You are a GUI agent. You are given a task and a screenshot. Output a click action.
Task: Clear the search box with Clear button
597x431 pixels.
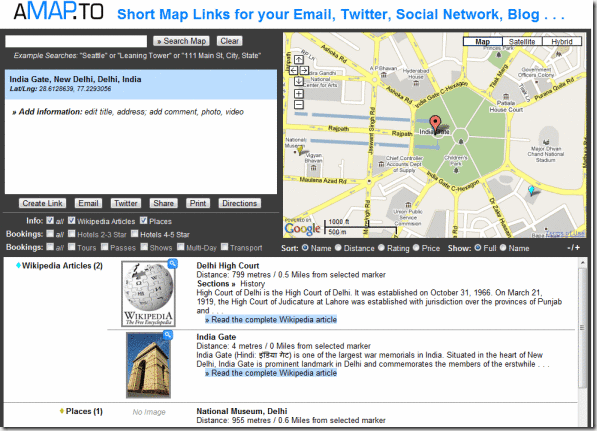[x=230, y=41]
